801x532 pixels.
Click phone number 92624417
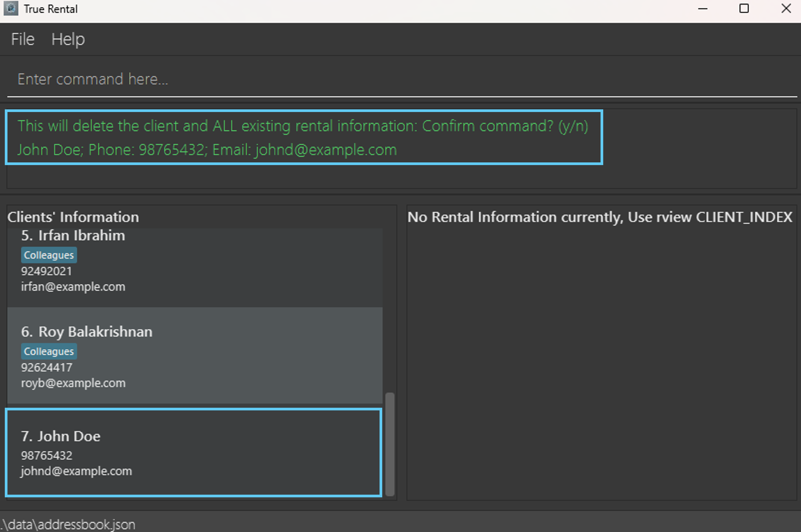pyautogui.click(x=46, y=367)
